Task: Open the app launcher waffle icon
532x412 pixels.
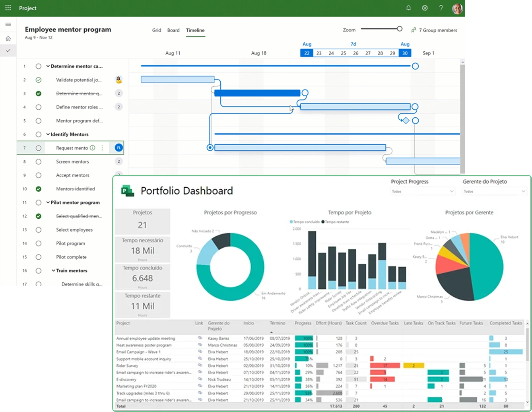Action: pyautogui.click(x=8, y=8)
